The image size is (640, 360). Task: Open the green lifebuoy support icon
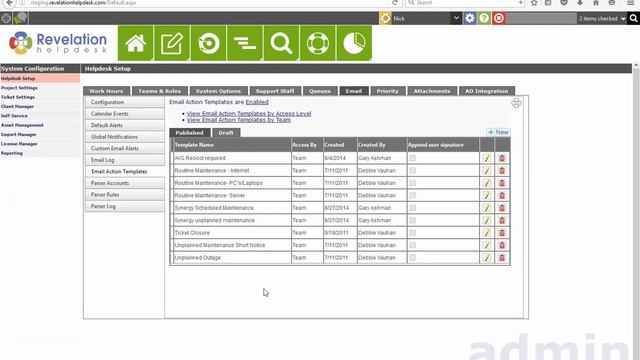(x=318, y=43)
